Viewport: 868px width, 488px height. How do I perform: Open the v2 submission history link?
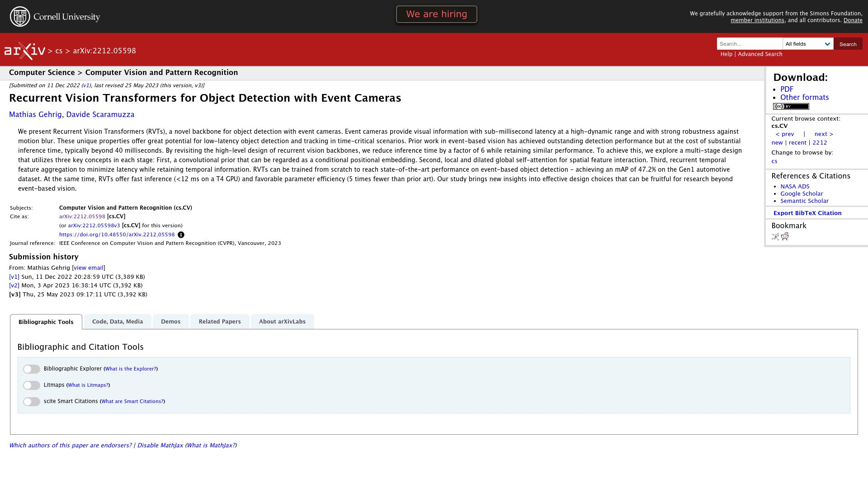coord(14,286)
